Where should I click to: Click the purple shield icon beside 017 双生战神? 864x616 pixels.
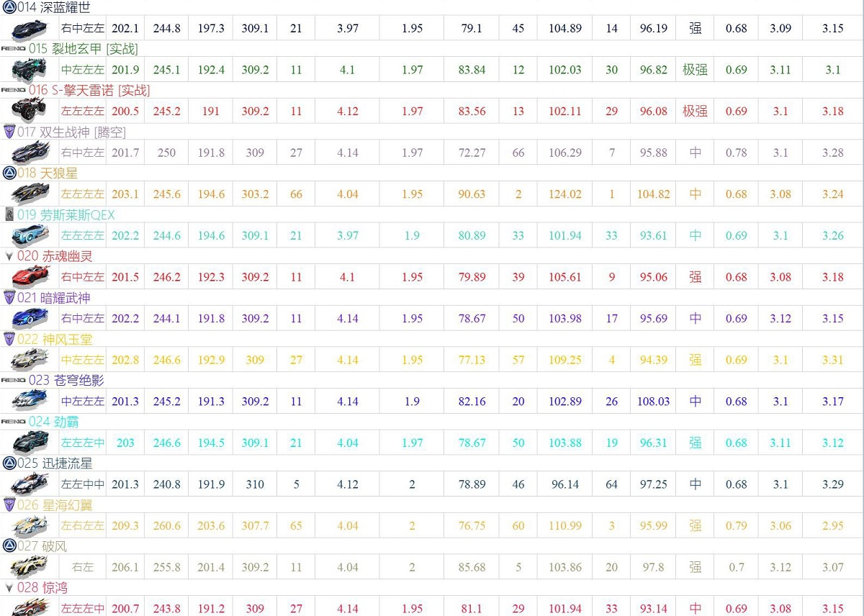pyautogui.click(x=9, y=132)
